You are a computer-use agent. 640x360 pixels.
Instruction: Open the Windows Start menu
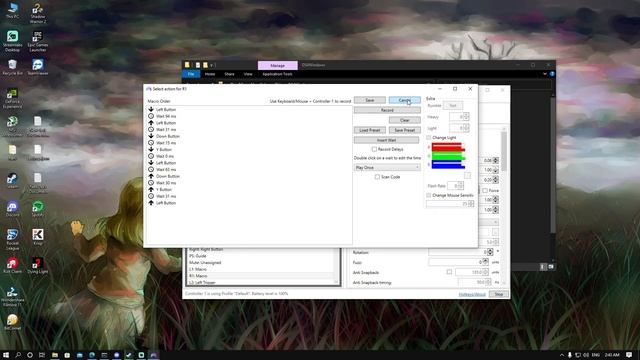pyautogui.click(x=6, y=355)
